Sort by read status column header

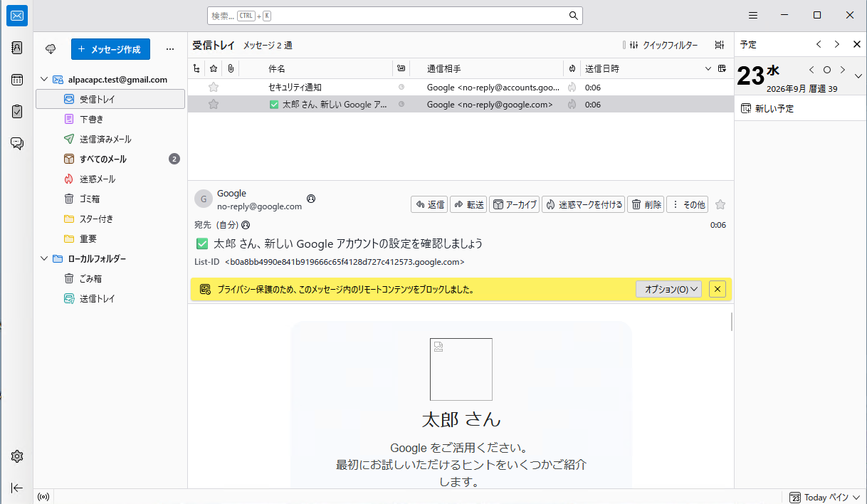point(401,68)
